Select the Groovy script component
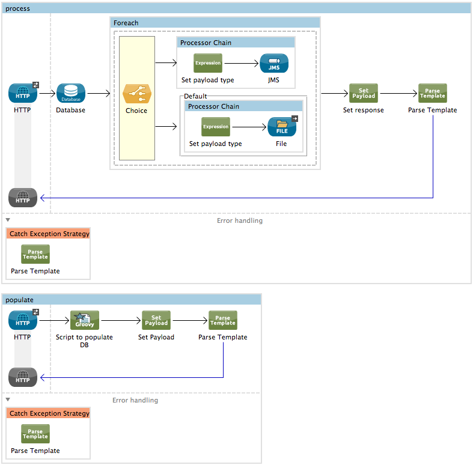The image size is (476, 465). 84,321
